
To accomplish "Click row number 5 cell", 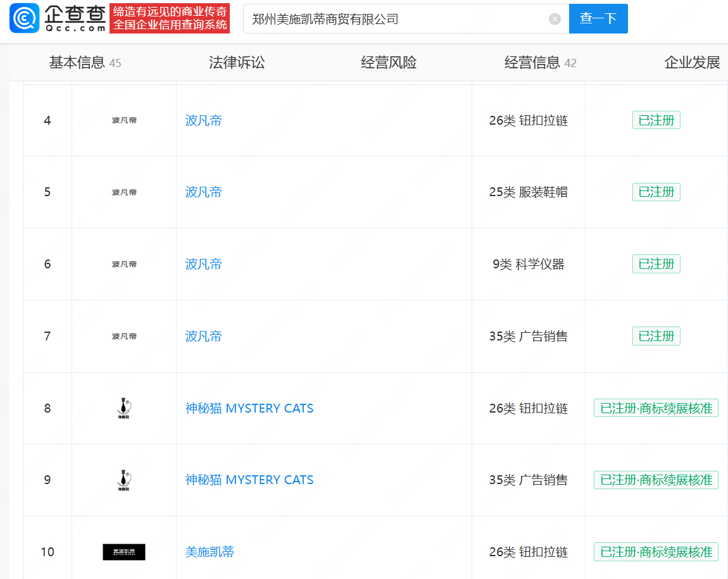I will (47, 192).
